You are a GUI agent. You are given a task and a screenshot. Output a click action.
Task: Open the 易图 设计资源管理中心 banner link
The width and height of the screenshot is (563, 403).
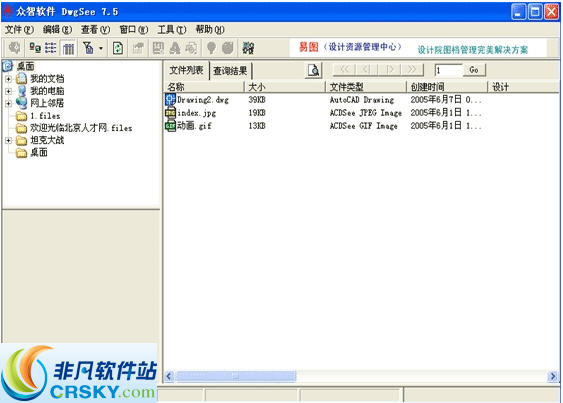pos(350,47)
